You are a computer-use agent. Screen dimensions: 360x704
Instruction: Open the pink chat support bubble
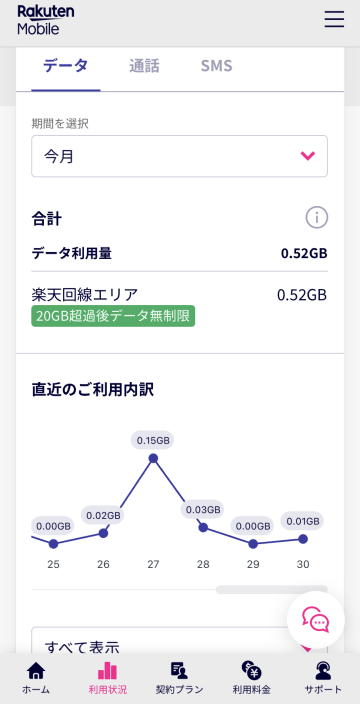click(x=316, y=620)
